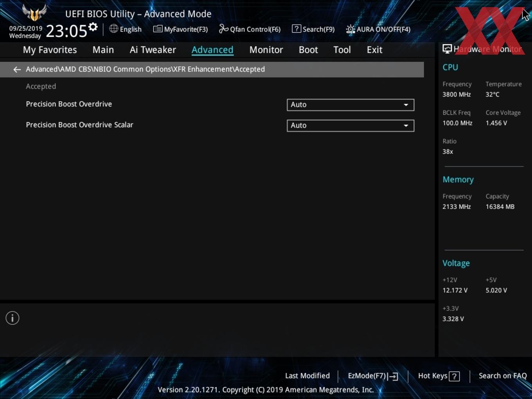The image size is (532, 399).
Task: Click the info circle icon
Action: pos(13,318)
